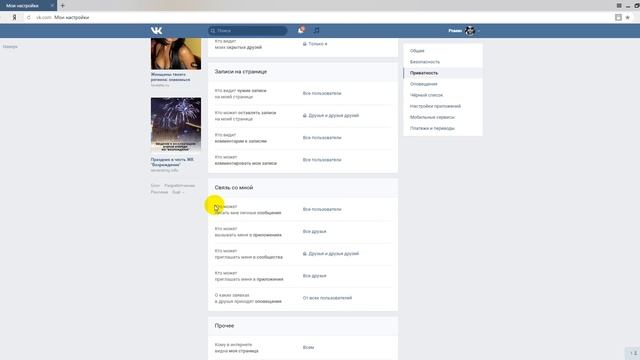Image resolution: width=640 pixels, height=360 pixels.
Task: Open the reader mode icon in address bar
Action: 618,18
